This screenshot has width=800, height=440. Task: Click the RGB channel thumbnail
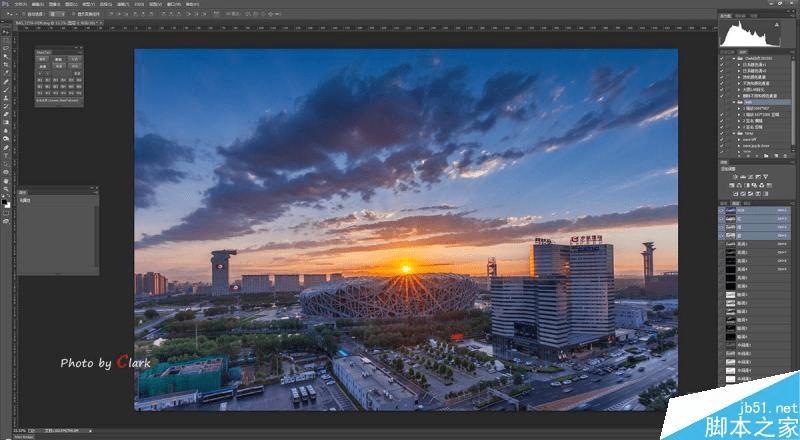[731, 210]
